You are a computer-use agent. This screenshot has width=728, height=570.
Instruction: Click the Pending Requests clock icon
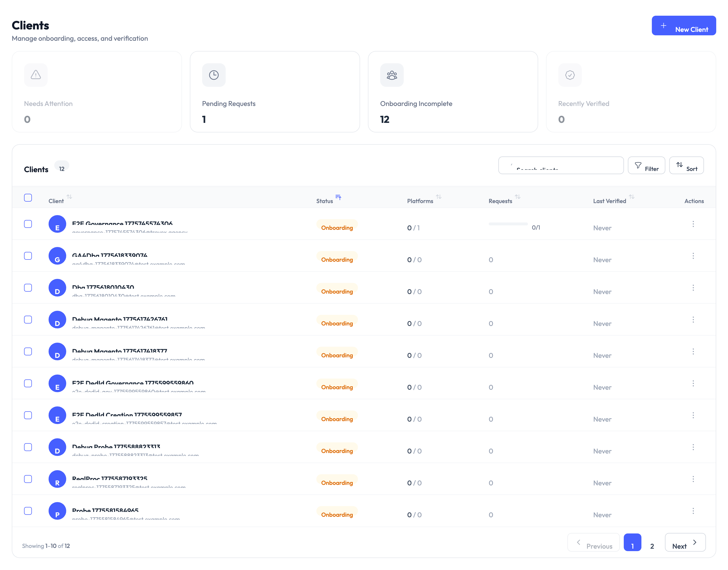(214, 75)
